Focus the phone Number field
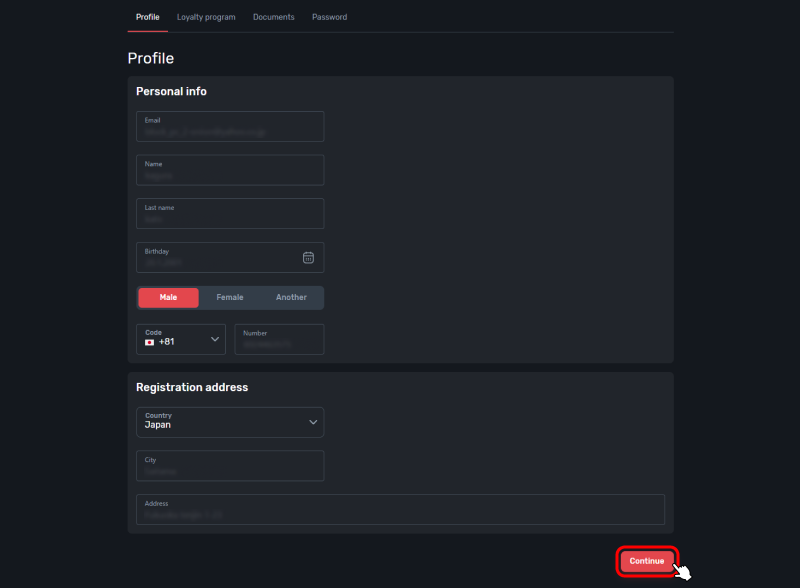This screenshot has height=588, width=800. coord(279,339)
